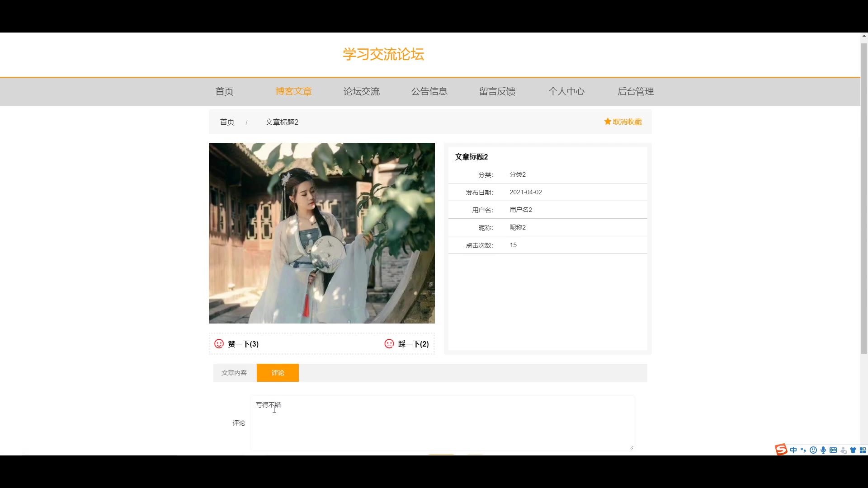Open the Sogou skin t-shirt icon

853,450
